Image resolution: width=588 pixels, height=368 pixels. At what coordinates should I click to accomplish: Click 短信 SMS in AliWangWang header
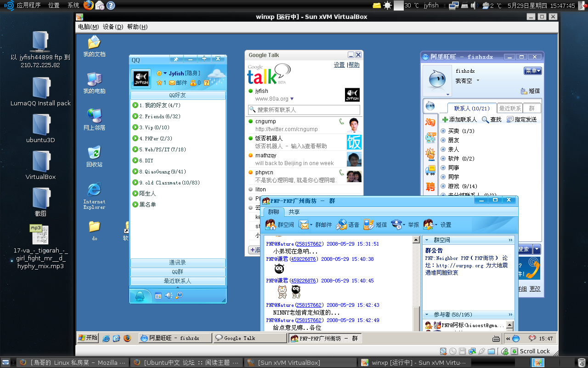pyautogui.click(x=531, y=91)
